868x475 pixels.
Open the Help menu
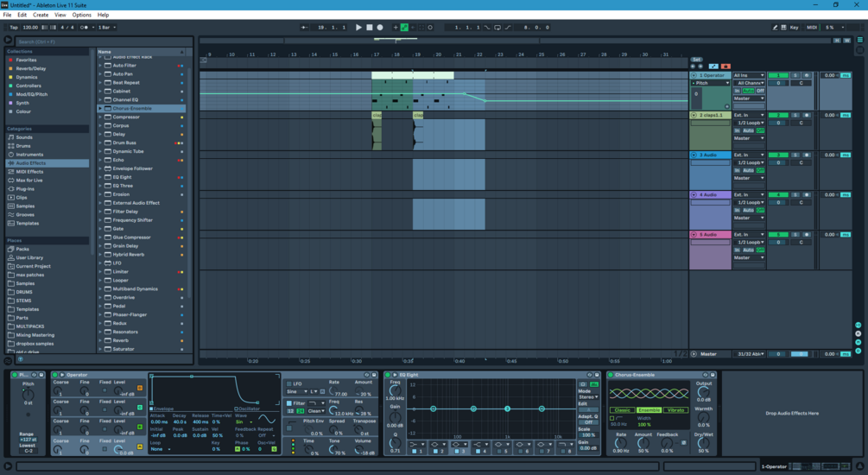(x=103, y=15)
